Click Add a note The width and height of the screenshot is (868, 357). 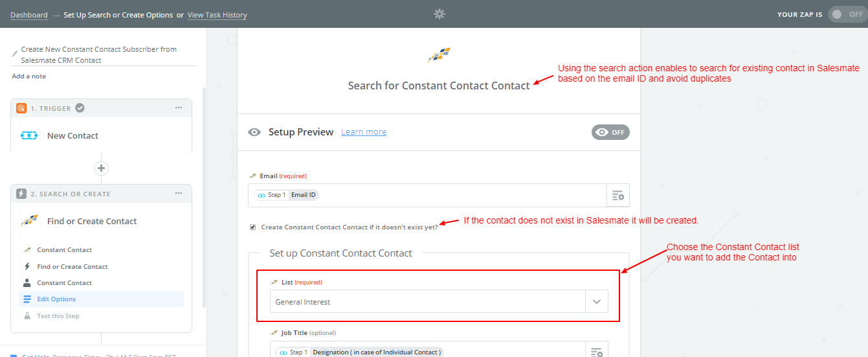pos(29,76)
